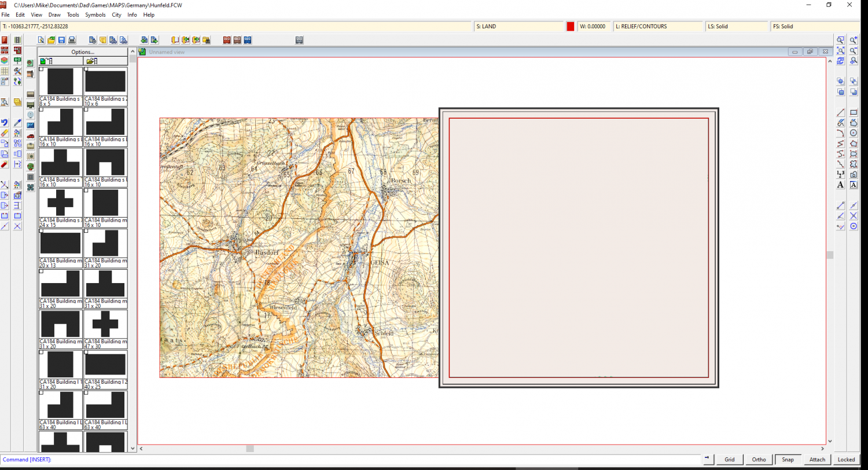Open the City menu

coord(116,14)
